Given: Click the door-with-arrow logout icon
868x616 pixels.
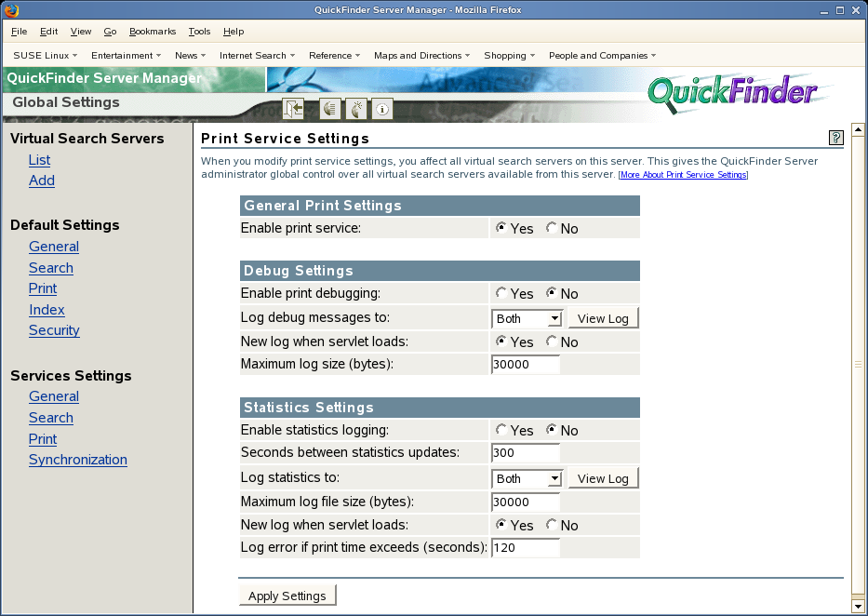Looking at the screenshot, I should click(x=293, y=109).
